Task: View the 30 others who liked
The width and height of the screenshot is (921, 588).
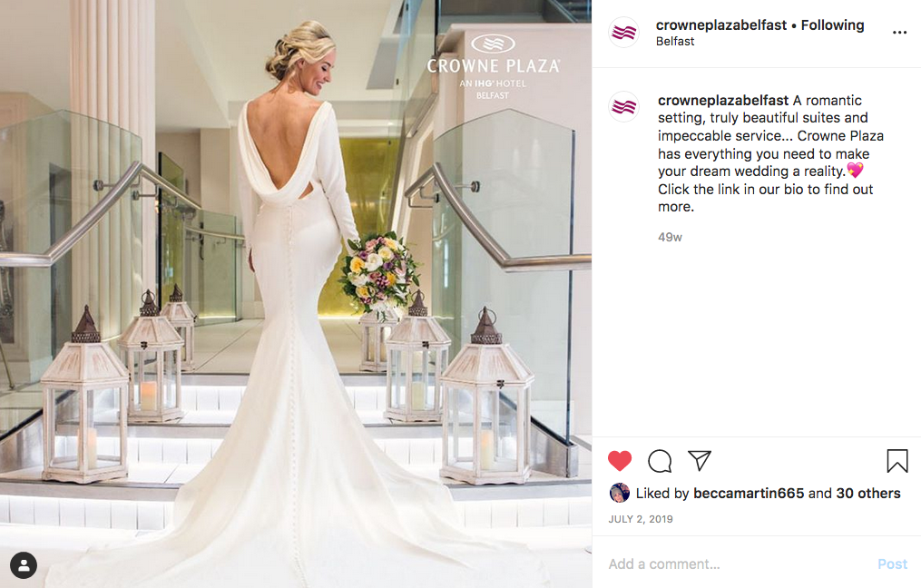Action: pos(868,494)
